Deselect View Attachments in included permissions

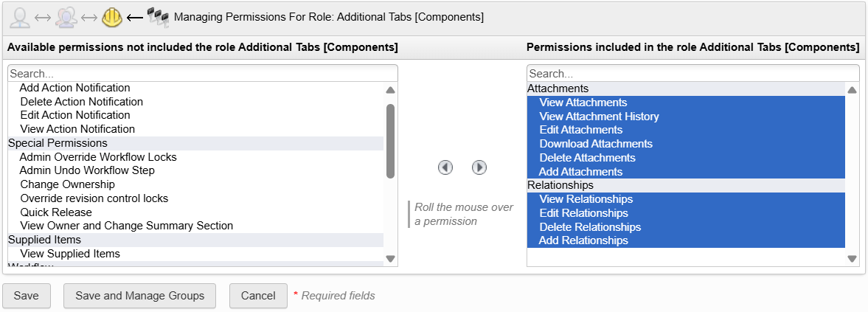[583, 103]
